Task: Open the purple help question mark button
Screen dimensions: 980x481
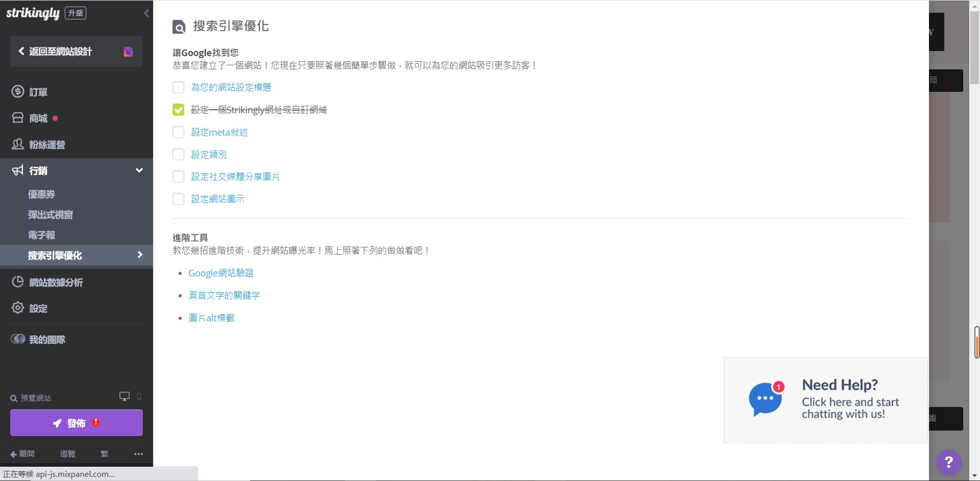Action: coord(948,462)
